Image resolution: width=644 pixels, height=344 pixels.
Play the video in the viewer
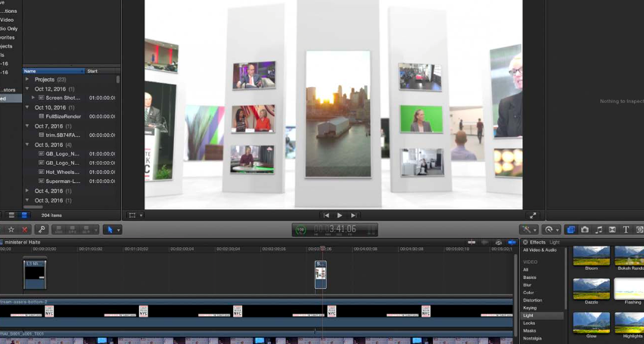pyautogui.click(x=340, y=215)
